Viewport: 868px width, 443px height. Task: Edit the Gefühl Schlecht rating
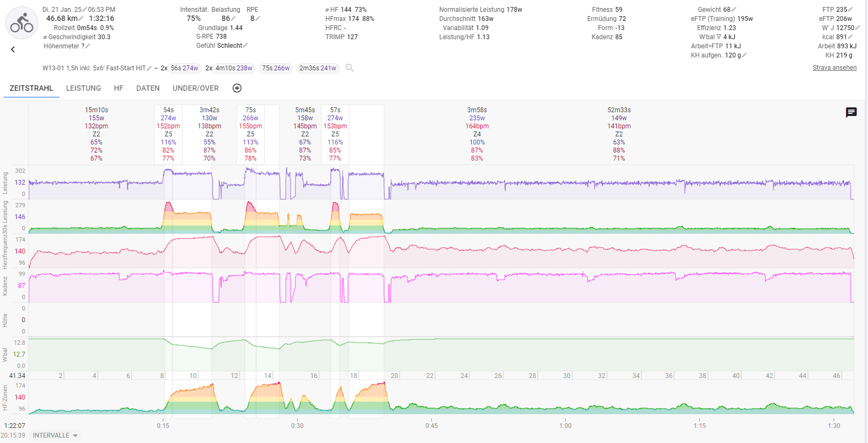pos(245,46)
